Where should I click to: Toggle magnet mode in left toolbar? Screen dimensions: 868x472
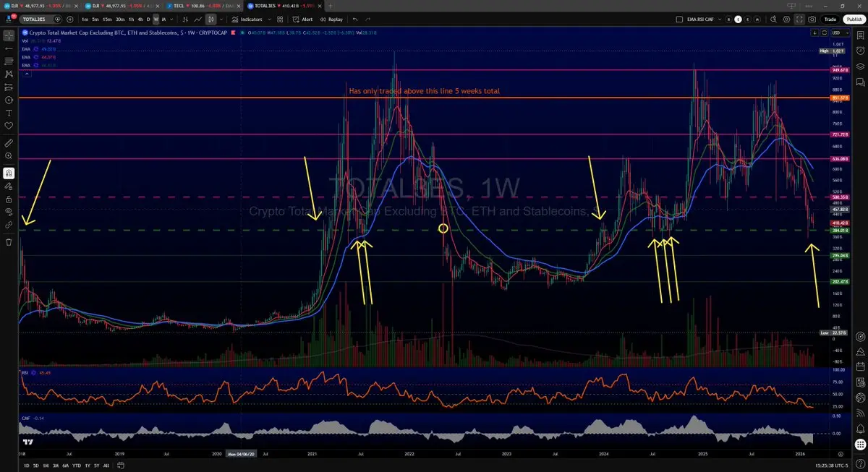9,173
